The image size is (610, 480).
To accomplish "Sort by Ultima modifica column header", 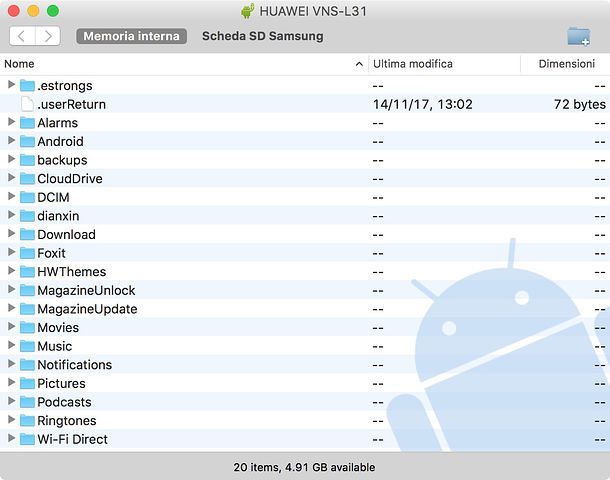I will click(x=413, y=64).
